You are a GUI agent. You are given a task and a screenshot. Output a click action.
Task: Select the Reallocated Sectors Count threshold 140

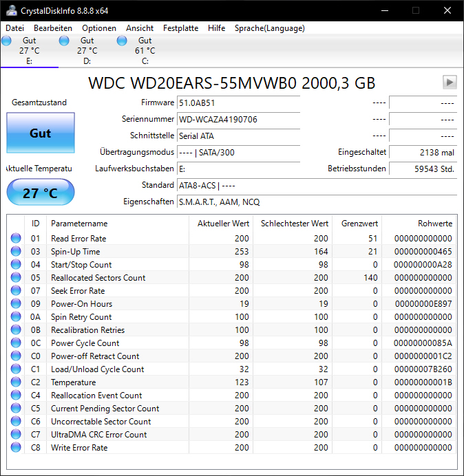coord(370,278)
